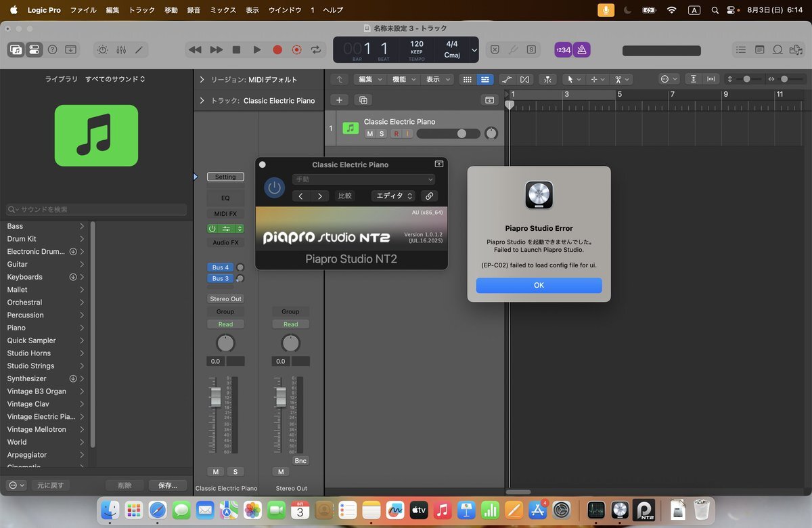Open the List Editors button
Screen dimensions: 812x528
(742, 50)
